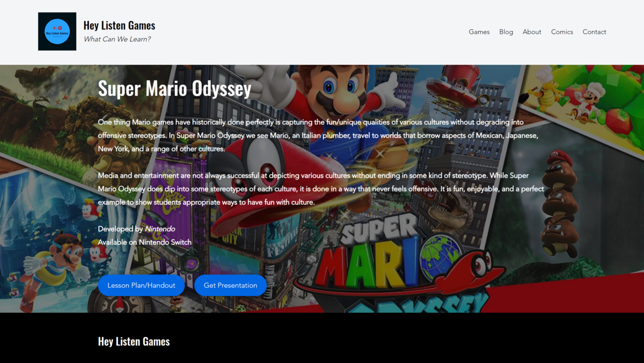Go to the Contact page

point(594,32)
